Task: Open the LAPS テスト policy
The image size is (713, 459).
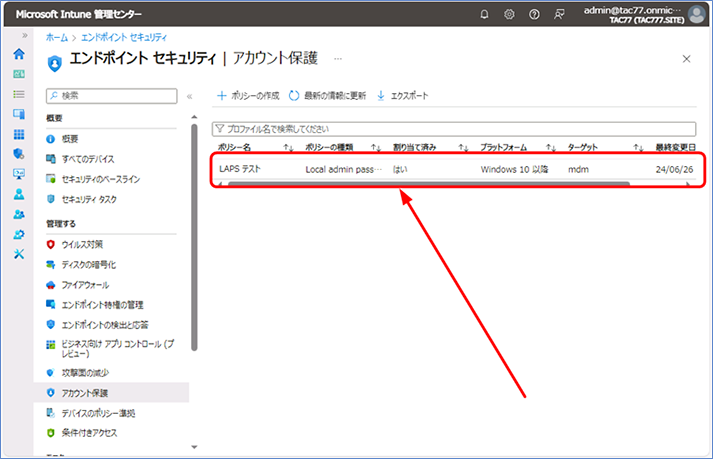Action: 240,169
